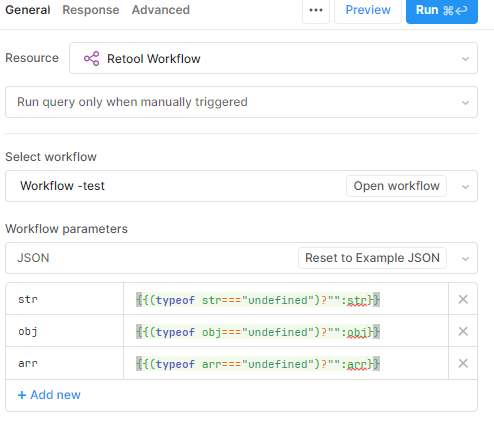
Task: Click the Select workflow label
Action: pyautogui.click(x=51, y=157)
